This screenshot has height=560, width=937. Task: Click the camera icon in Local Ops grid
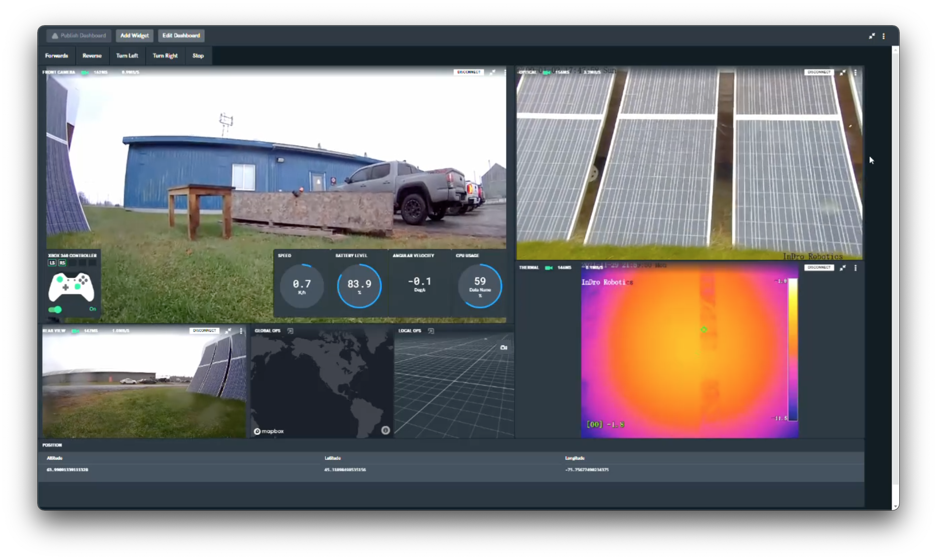(504, 347)
